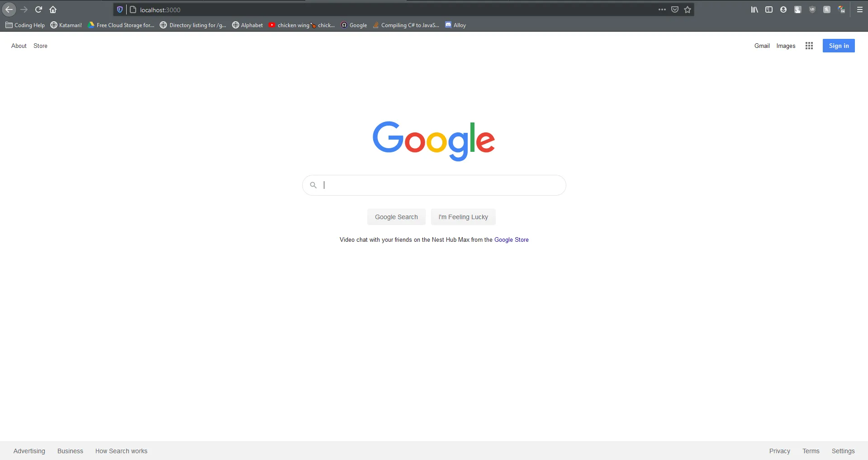
Task: Toggle the browser sidebar
Action: pos(769,9)
